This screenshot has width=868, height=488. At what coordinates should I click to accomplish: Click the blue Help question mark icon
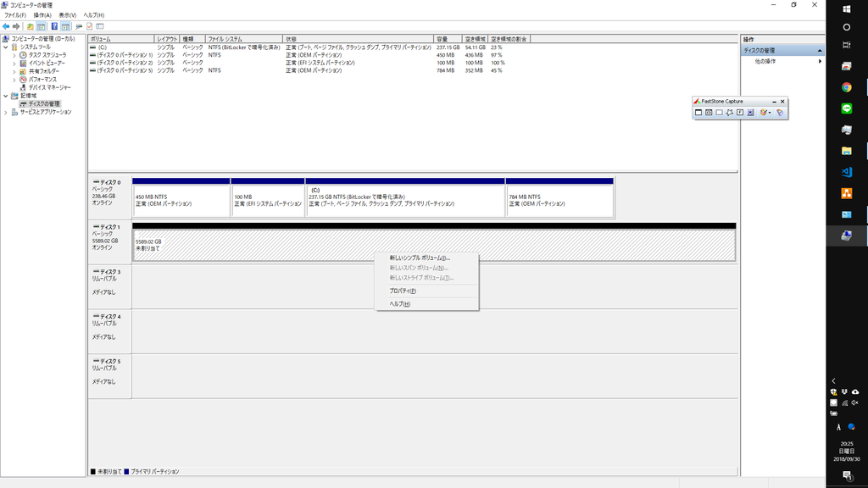54,26
